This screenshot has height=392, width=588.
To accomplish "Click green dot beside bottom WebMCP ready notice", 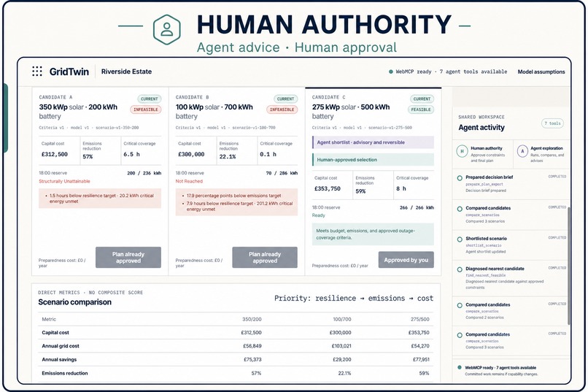I will (x=460, y=368).
